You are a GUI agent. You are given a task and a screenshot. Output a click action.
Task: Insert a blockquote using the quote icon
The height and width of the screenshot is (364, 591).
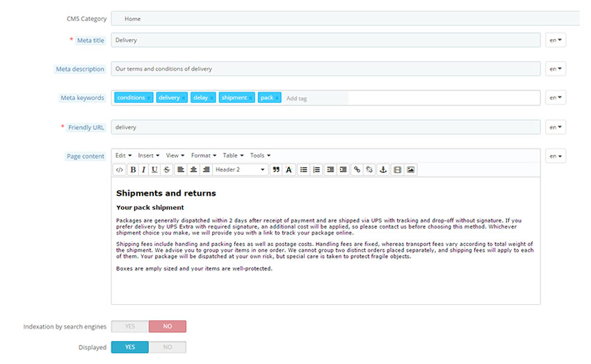pos(276,169)
